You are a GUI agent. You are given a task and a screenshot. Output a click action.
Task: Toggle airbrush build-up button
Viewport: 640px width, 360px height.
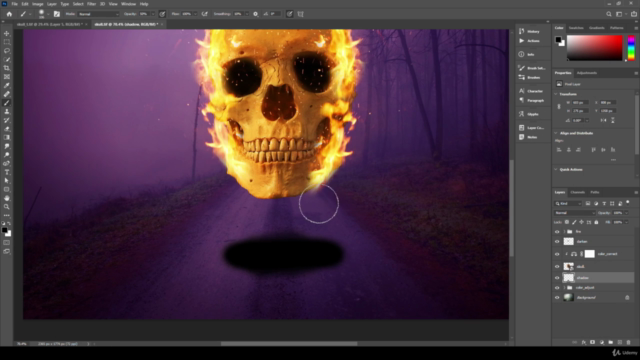pos(204,14)
